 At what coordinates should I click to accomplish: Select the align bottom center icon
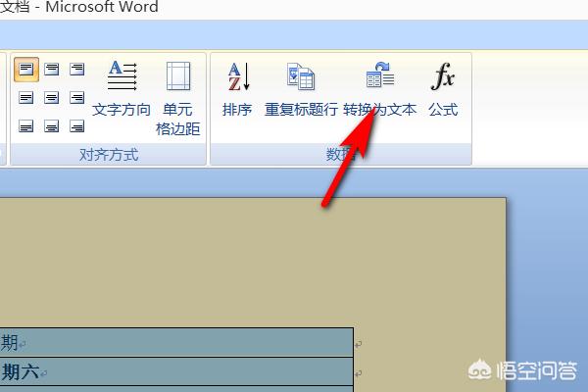click(x=51, y=126)
